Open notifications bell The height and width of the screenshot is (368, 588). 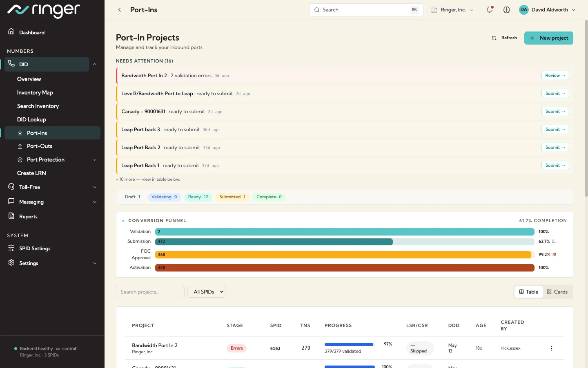click(x=490, y=9)
